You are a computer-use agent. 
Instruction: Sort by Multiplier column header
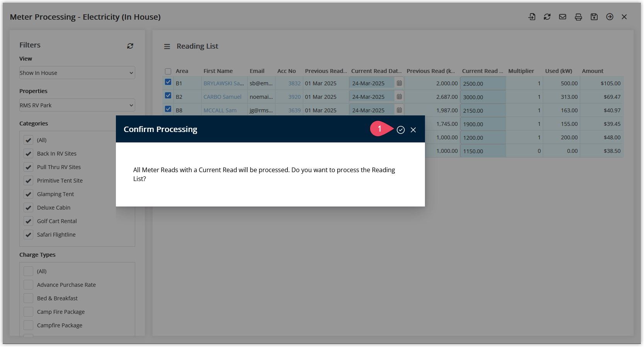[x=521, y=71]
